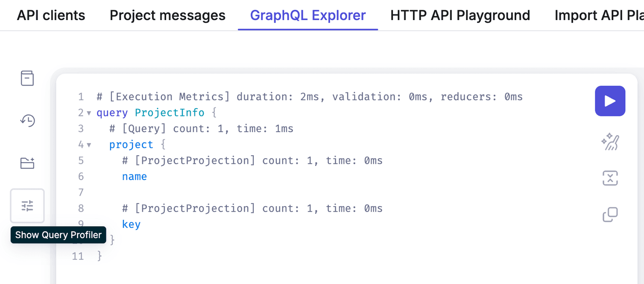This screenshot has width=644, height=284.
Task: Collapse the project selection set
Action: pyautogui.click(x=88, y=145)
